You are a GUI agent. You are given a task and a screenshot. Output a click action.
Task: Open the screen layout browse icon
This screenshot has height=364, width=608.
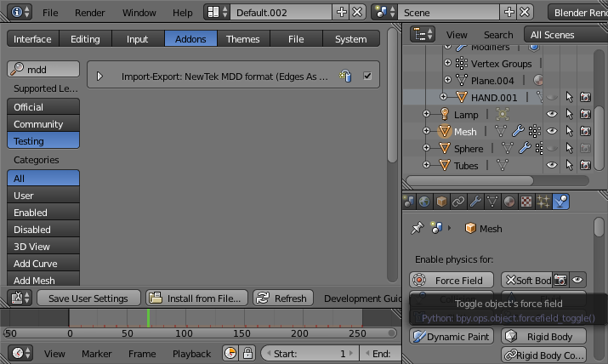(217, 13)
